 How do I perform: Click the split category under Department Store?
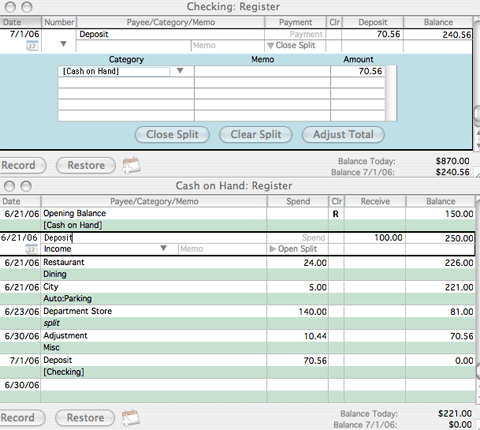point(52,323)
